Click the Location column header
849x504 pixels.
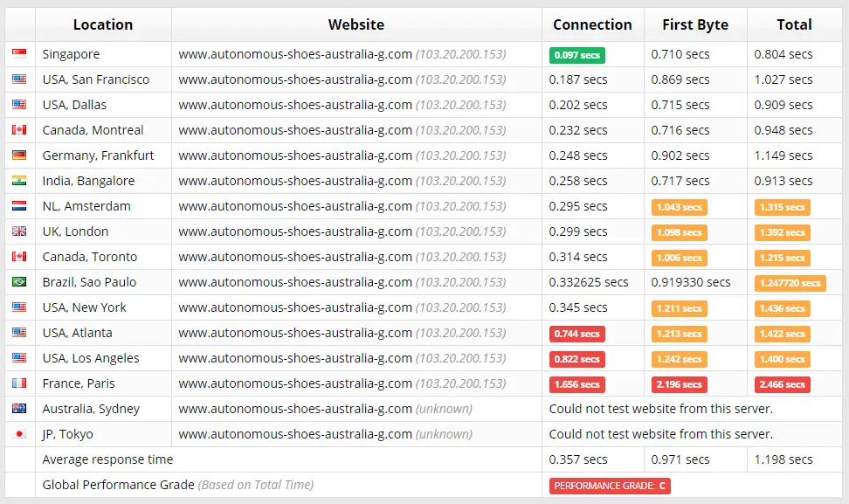103,24
